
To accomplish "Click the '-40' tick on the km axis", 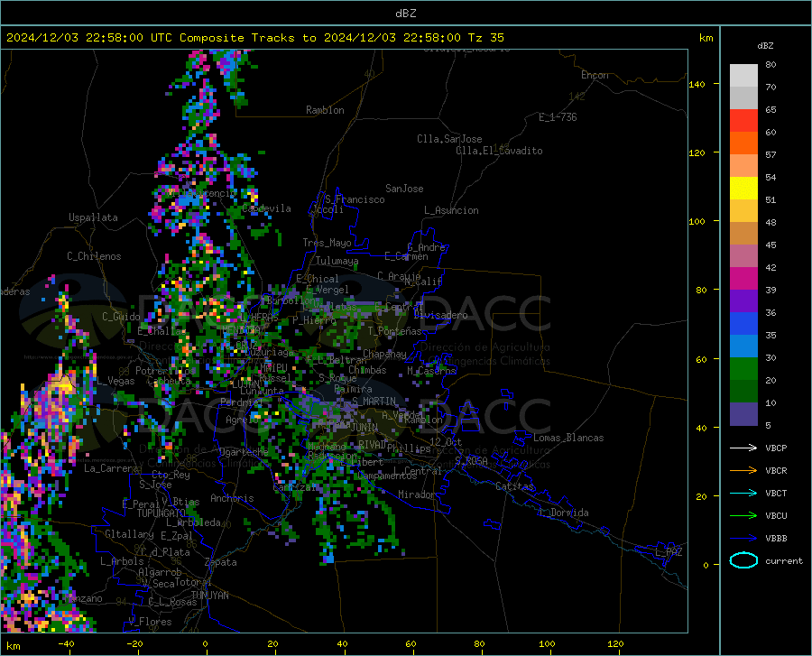I will (x=66, y=644).
